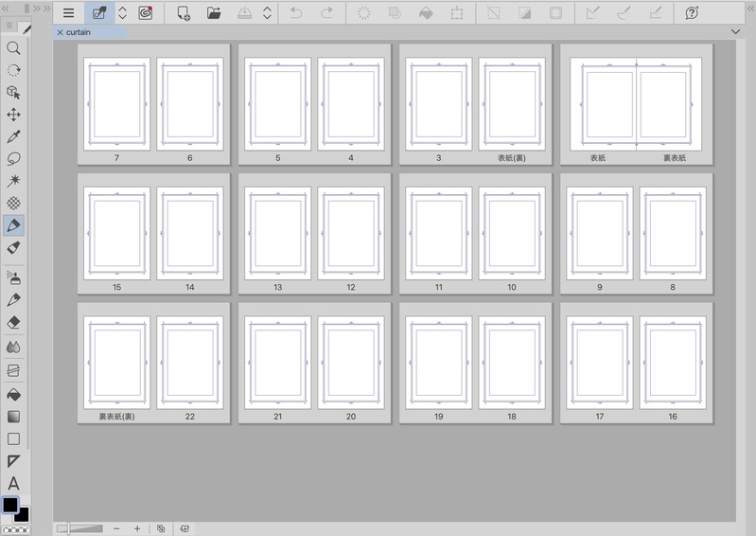Select the Decoration pen tool

point(13,299)
